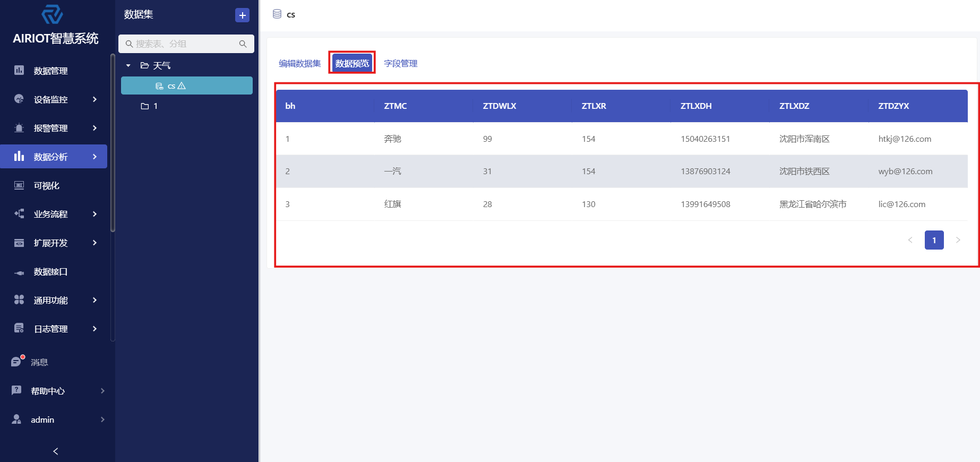Click the 可视化 sidebar icon
This screenshot has width=980, height=462.
pos(19,185)
